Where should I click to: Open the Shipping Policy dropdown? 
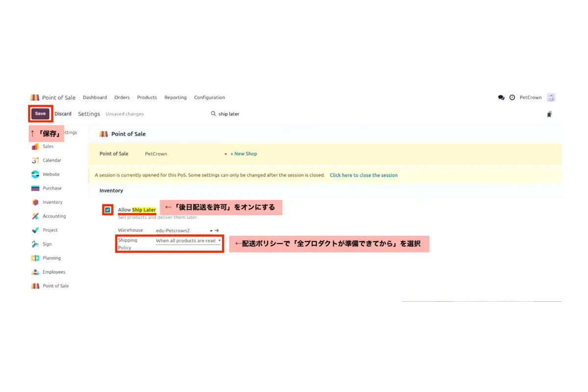[x=186, y=241]
